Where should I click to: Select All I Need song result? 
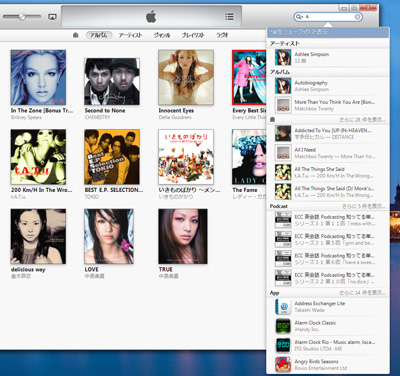[328, 153]
